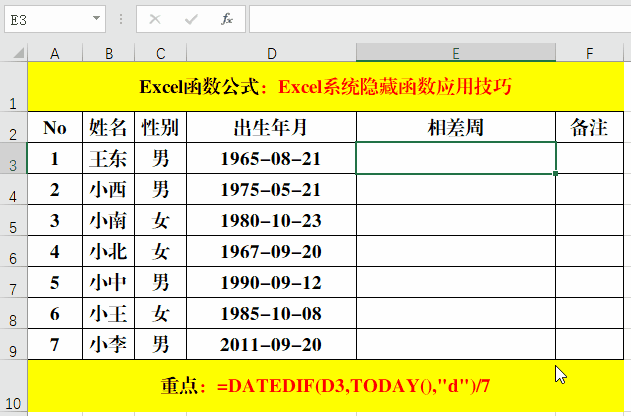Select column B header
Screen dimensions: 631x416
pos(109,53)
